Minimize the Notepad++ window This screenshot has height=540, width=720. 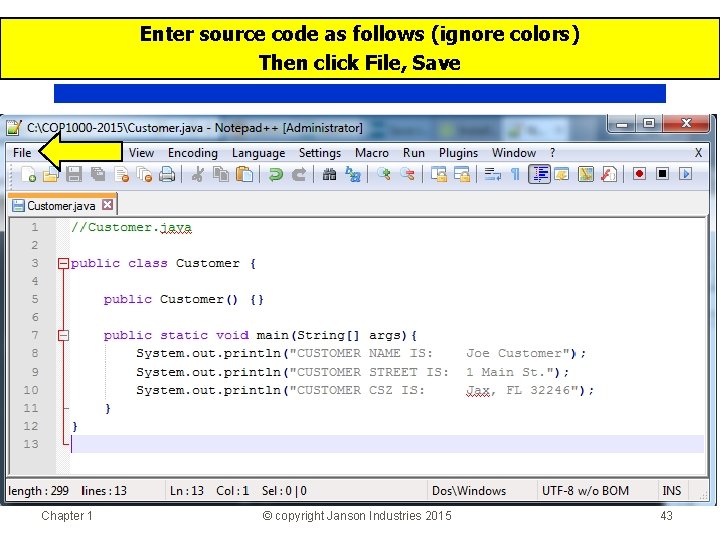(x=622, y=123)
